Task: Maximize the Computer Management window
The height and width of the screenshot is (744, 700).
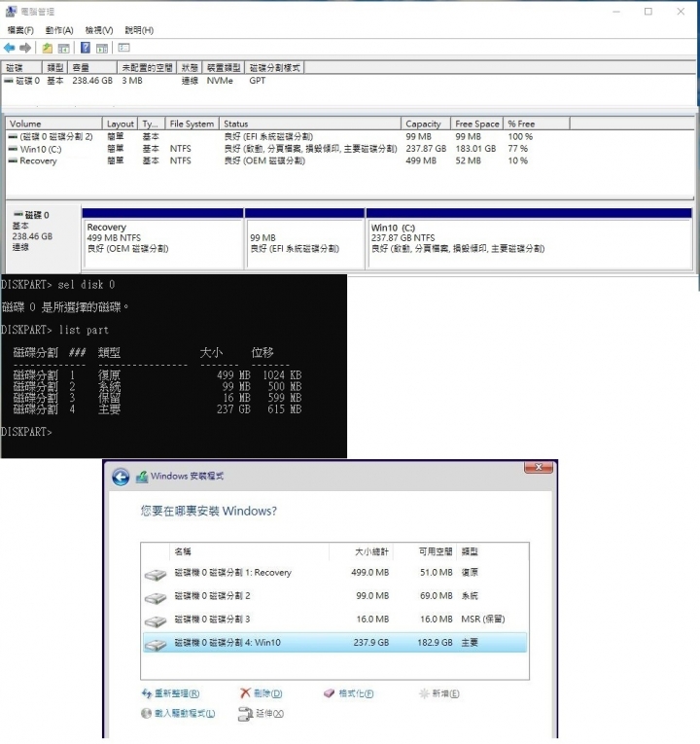Action: [648, 12]
